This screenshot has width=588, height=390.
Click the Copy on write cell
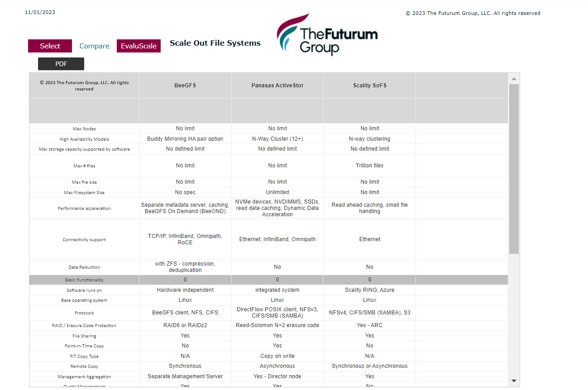pyautogui.click(x=277, y=356)
